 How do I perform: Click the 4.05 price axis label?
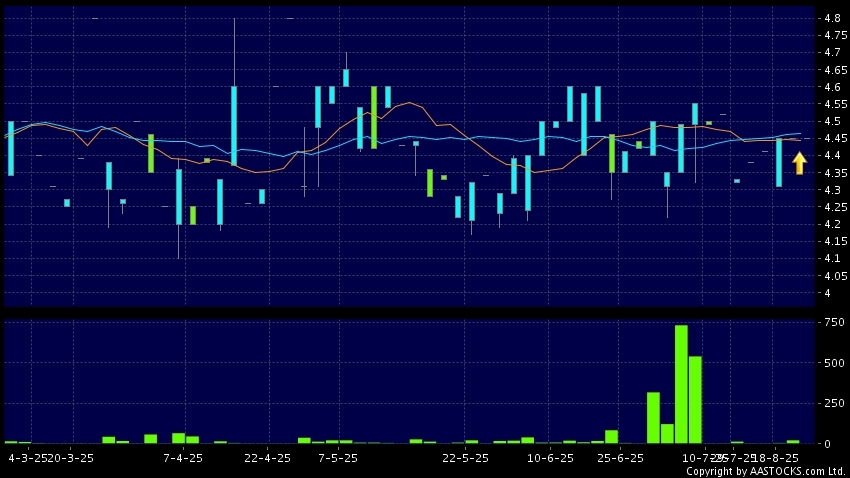click(835, 276)
